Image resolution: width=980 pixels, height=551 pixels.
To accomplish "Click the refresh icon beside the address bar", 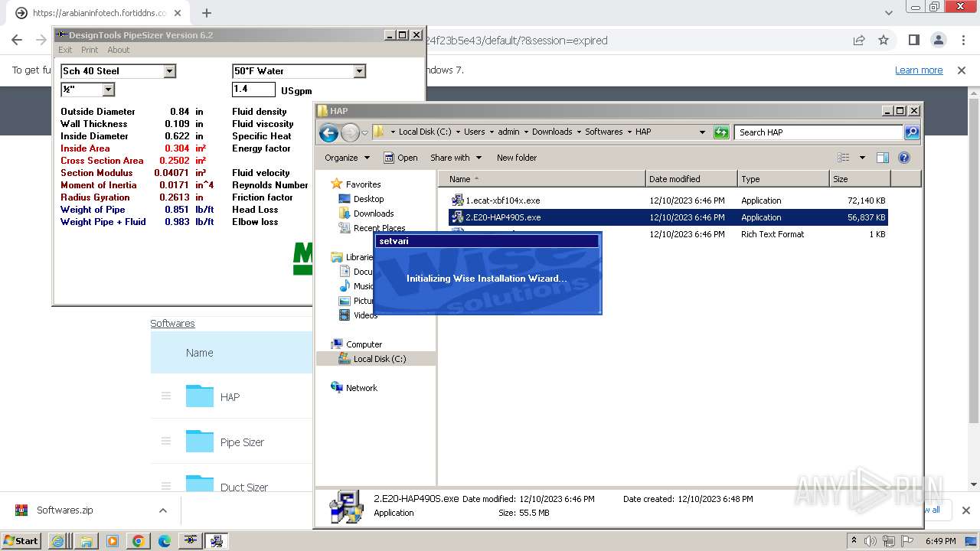I will coord(720,132).
